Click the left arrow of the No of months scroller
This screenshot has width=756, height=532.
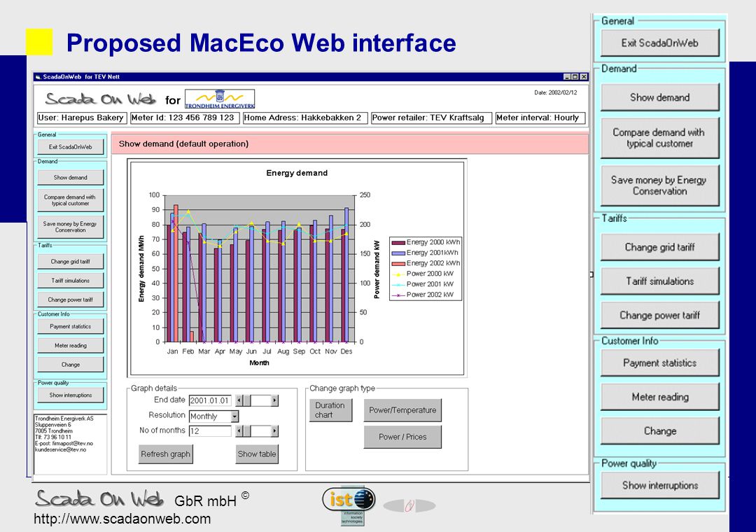coord(239,431)
